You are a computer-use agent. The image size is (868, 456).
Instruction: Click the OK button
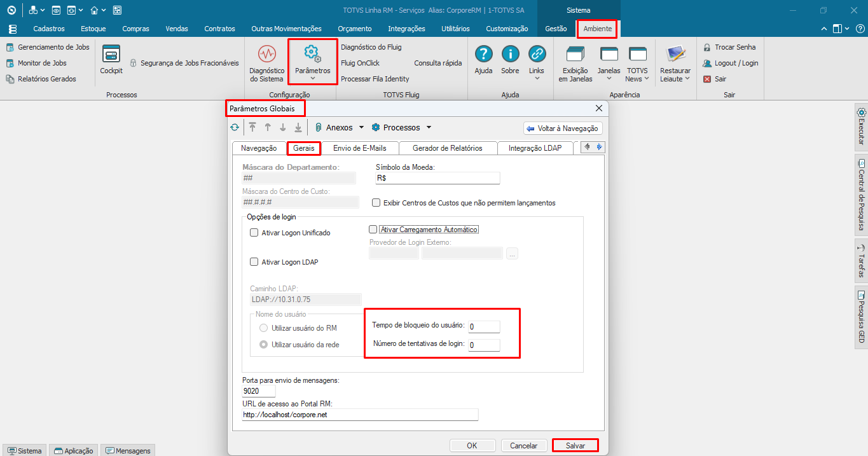click(472, 446)
